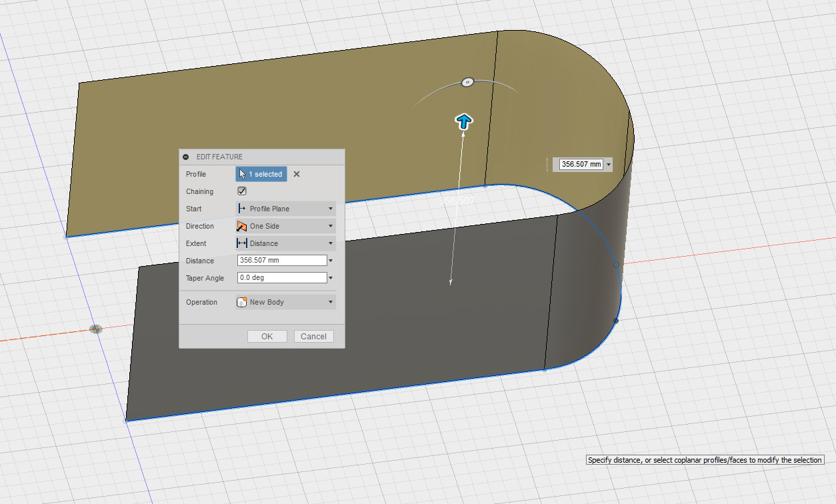
Task: Clear the profile selection with the X
Action: [x=297, y=174]
